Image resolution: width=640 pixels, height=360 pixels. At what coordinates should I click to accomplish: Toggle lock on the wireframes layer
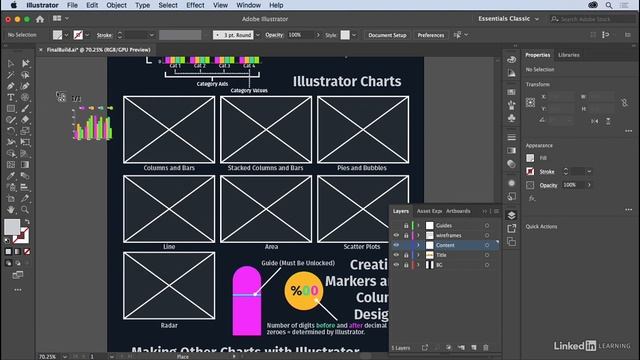406,235
